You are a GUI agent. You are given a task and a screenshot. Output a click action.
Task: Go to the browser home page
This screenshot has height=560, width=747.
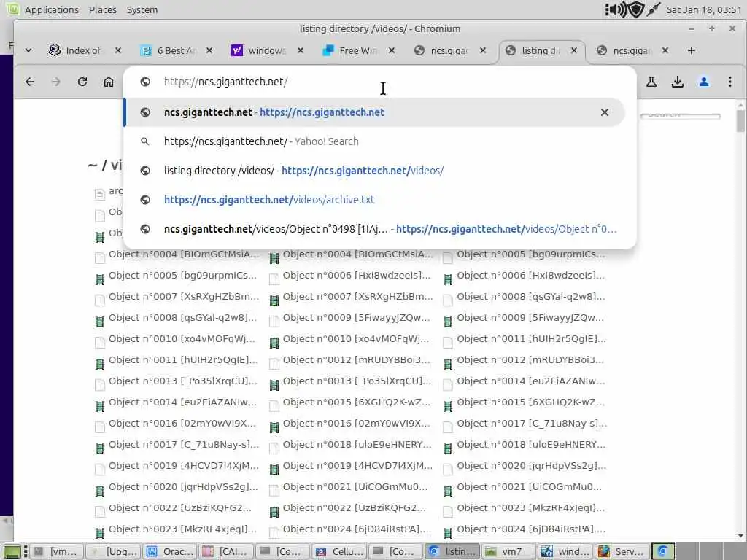pyautogui.click(x=109, y=82)
